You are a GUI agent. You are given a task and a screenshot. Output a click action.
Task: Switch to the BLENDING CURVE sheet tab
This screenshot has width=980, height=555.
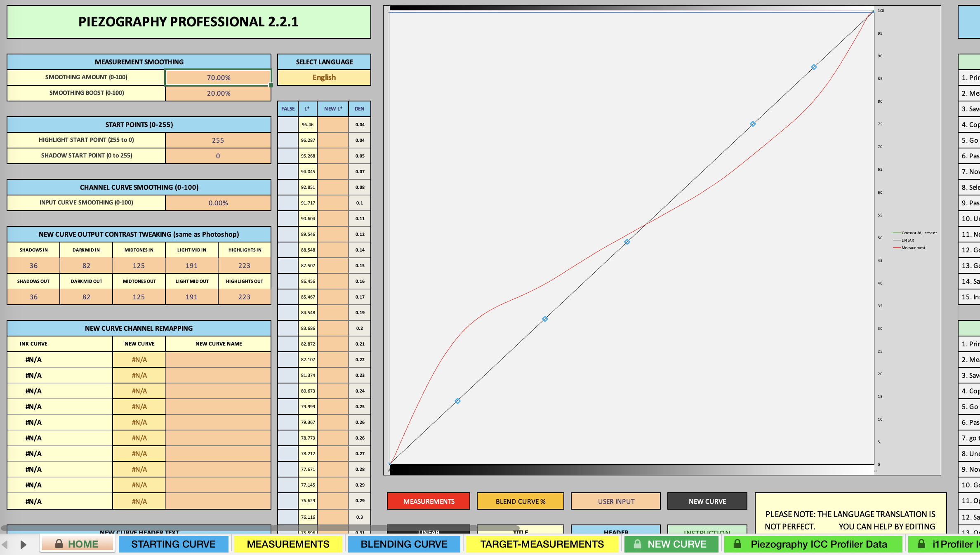pos(404,544)
